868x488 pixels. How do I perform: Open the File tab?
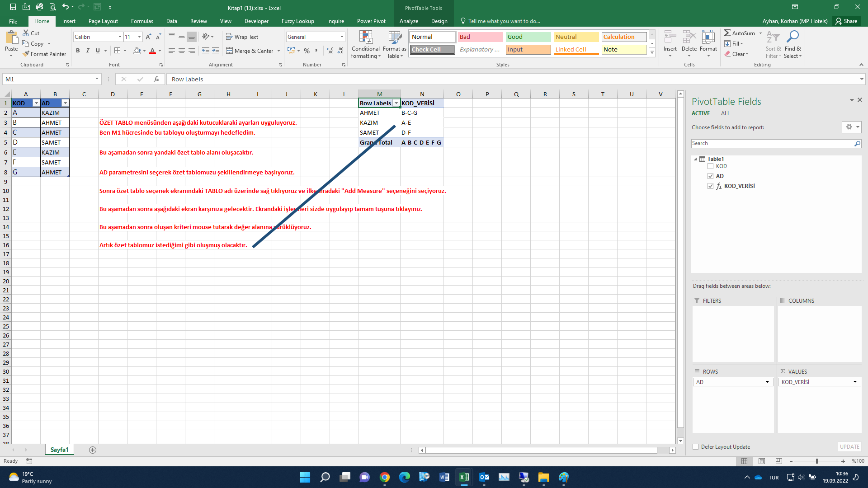point(13,21)
